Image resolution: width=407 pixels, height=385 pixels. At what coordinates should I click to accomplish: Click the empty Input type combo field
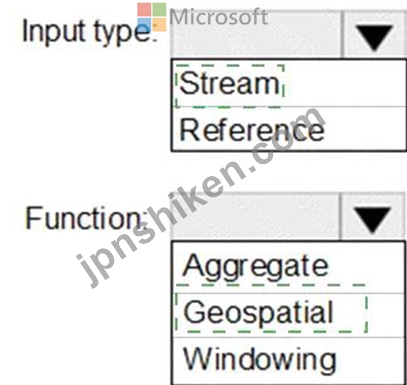256,35
